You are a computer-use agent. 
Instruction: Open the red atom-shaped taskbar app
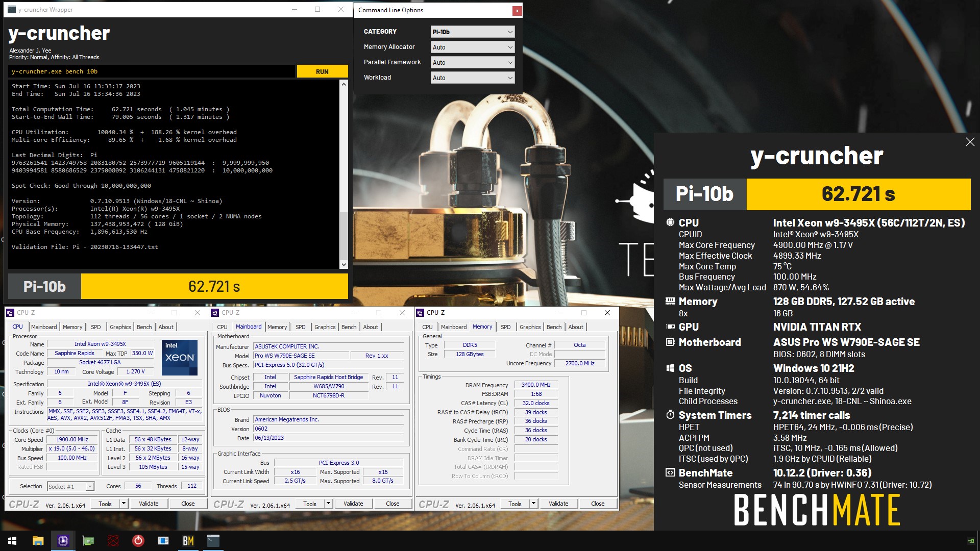click(x=113, y=541)
